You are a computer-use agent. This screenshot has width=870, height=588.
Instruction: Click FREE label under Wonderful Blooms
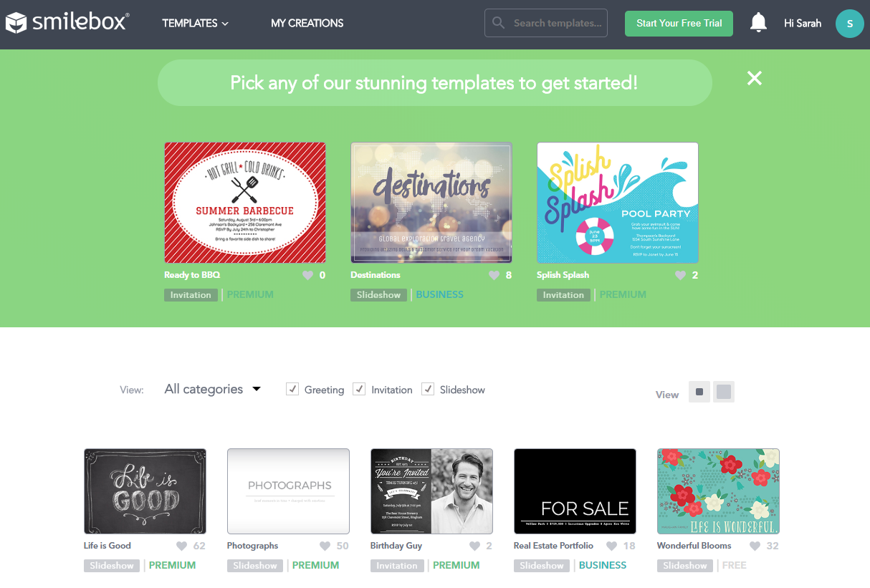[735, 565]
